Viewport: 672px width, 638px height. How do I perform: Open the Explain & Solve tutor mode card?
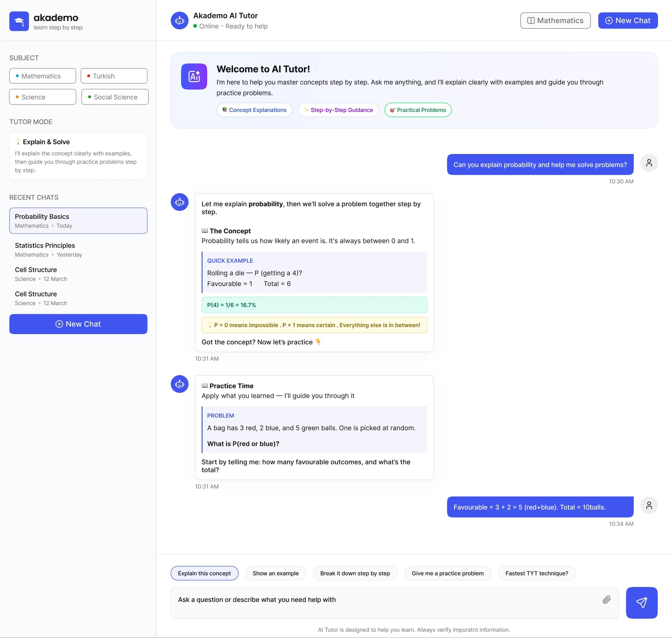point(78,156)
